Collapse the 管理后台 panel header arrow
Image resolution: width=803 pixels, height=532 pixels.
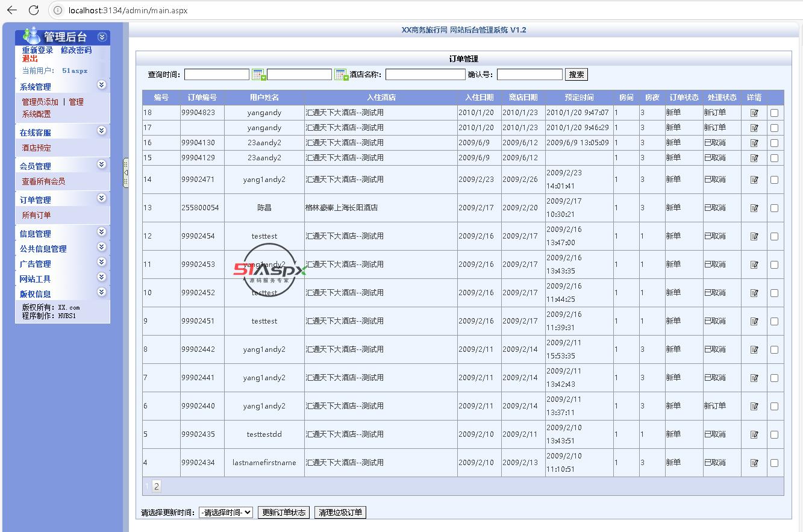(x=102, y=37)
